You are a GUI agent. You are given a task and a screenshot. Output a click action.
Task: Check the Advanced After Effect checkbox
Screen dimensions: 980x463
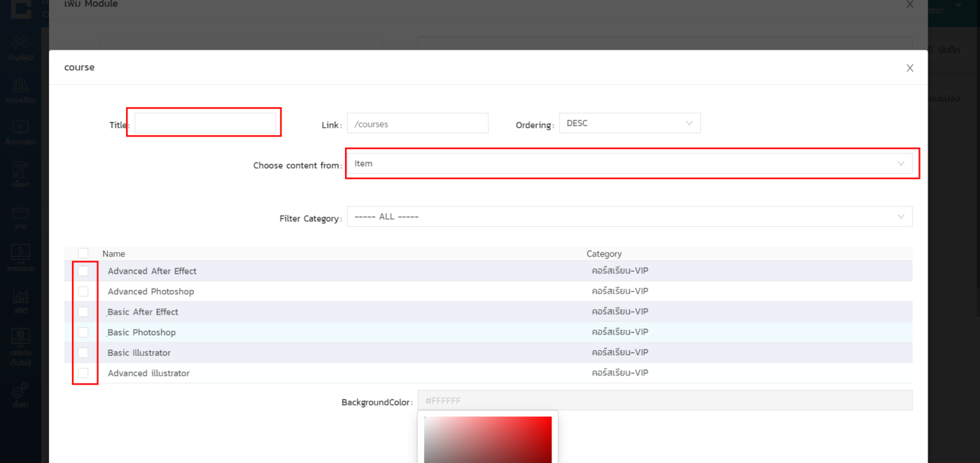(83, 271)
